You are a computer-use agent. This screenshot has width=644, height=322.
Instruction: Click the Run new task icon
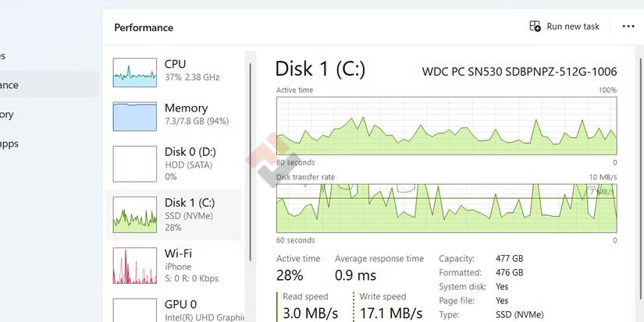click(x=535, y=27)
